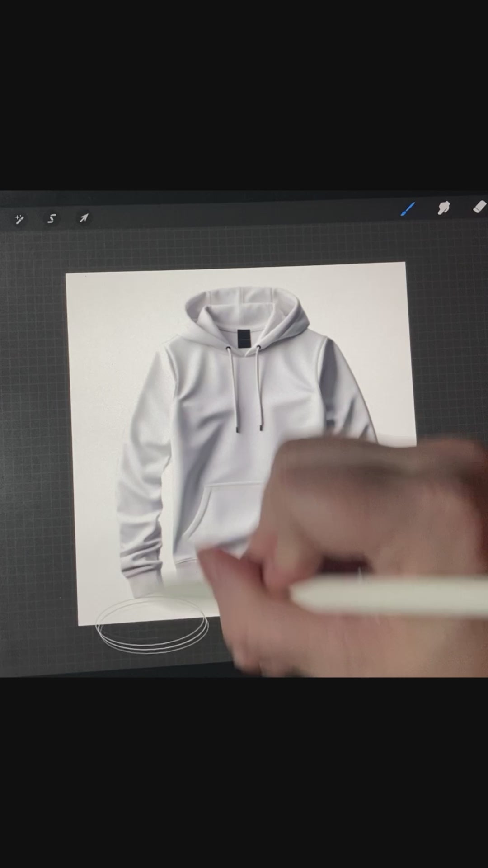Open the Adjustments magic wand menu
The image size is (488, 868).
[19, 219]
